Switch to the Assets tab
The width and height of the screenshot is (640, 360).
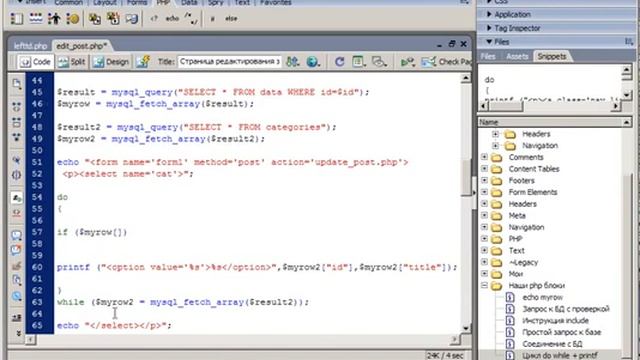[517, 56]
